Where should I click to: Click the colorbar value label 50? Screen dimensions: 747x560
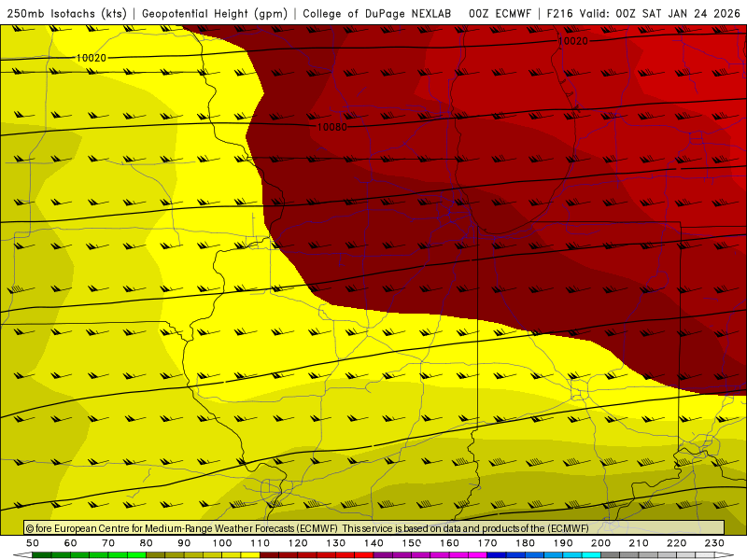pos(33,543)
